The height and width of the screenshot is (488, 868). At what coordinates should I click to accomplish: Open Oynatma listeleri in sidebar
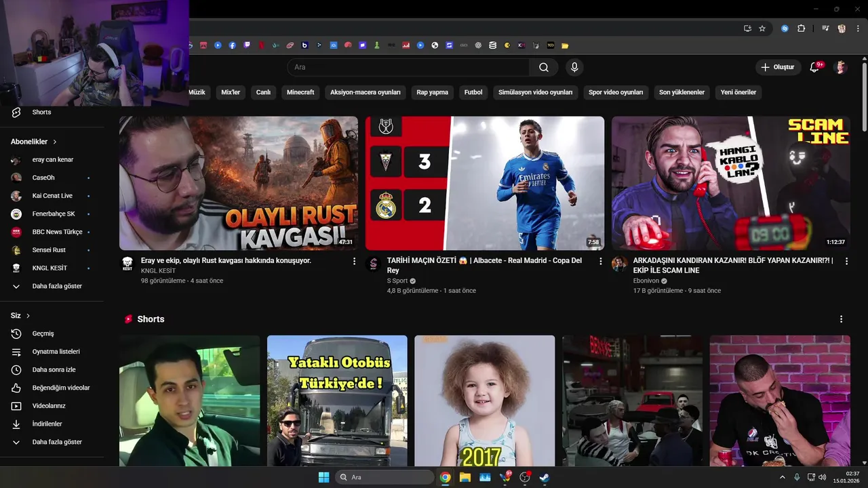pos(52,352)
